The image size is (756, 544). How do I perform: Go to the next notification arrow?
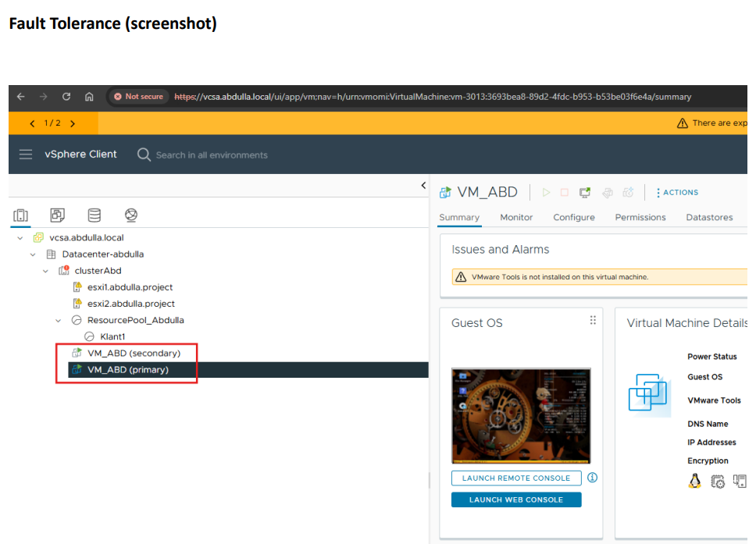(x=73, y=123)
